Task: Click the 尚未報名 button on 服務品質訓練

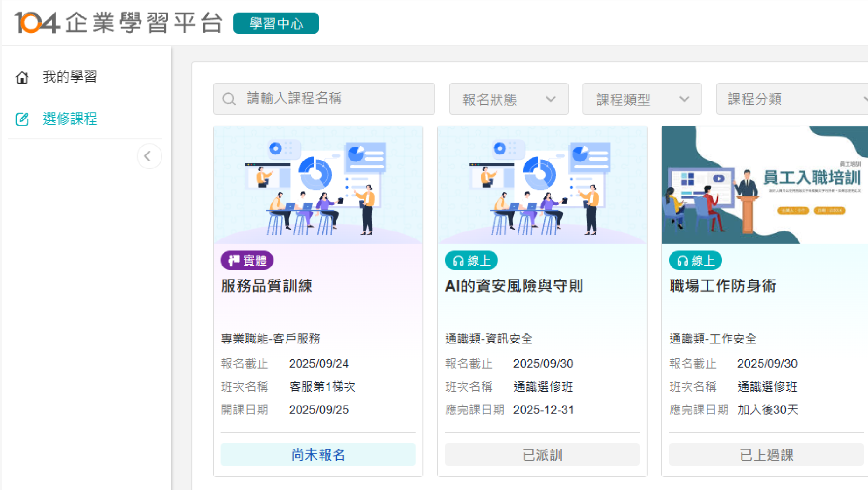Action: [x=318, y=455]
